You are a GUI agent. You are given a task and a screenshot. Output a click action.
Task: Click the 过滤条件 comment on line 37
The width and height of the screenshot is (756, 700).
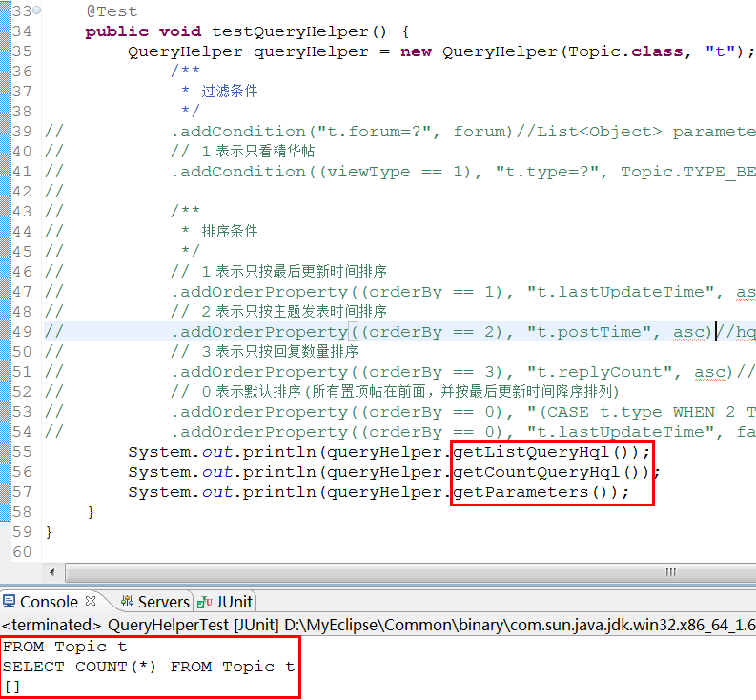coord(229,91)
